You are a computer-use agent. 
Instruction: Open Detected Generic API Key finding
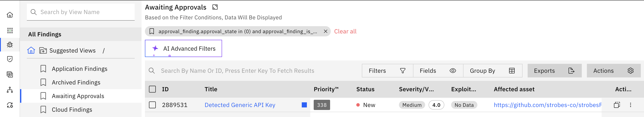(240, 105)
